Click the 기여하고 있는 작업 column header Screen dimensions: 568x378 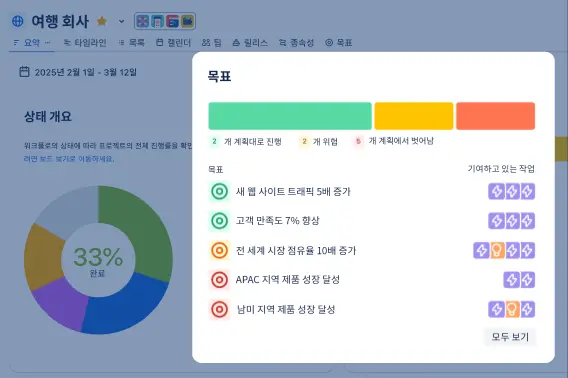[501, 169]
